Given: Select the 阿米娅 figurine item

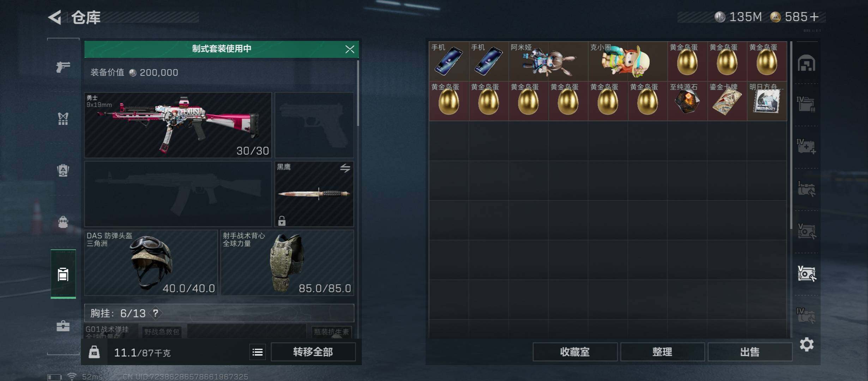Looking at the screenshot, I should pyautogui.click(x=548, y=61).
